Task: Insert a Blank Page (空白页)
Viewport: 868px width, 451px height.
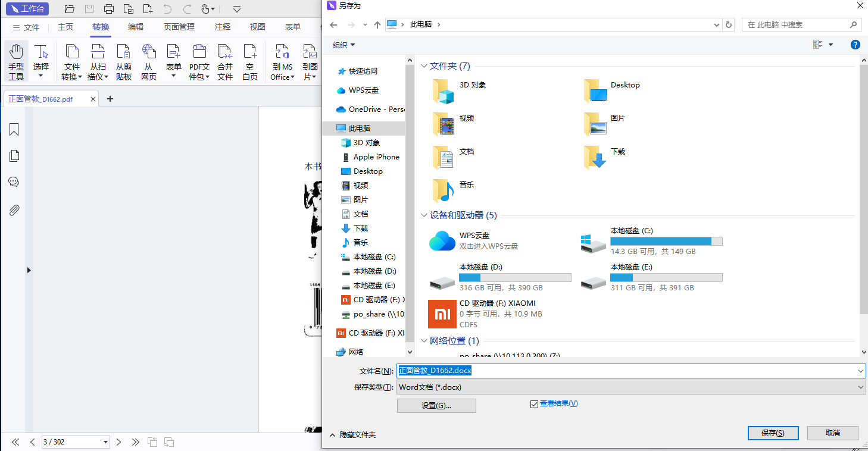Action: click(250, 61)
